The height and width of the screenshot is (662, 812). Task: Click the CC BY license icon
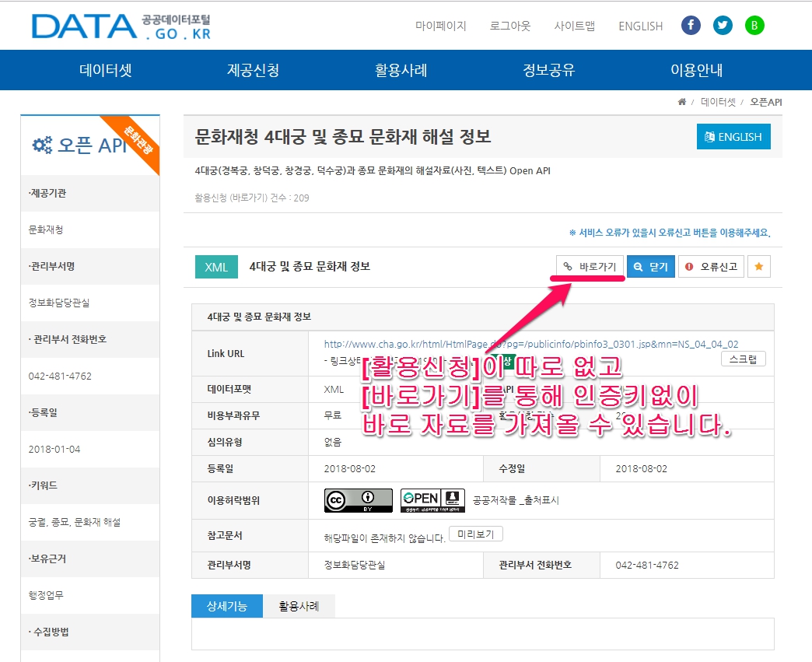click(x=358, y=500)
